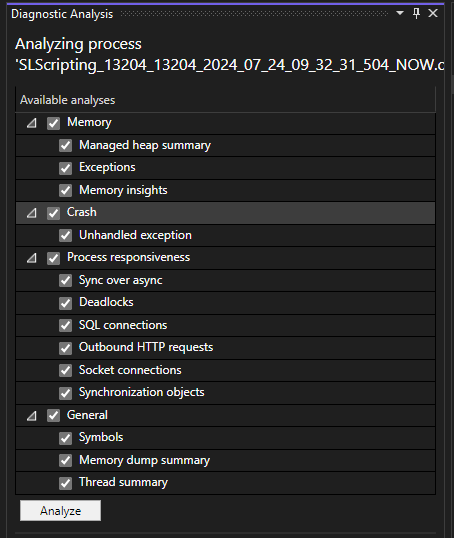The image size is (454, 538).
Task: Click the Analyze button
Action: [x=60, y=511]
